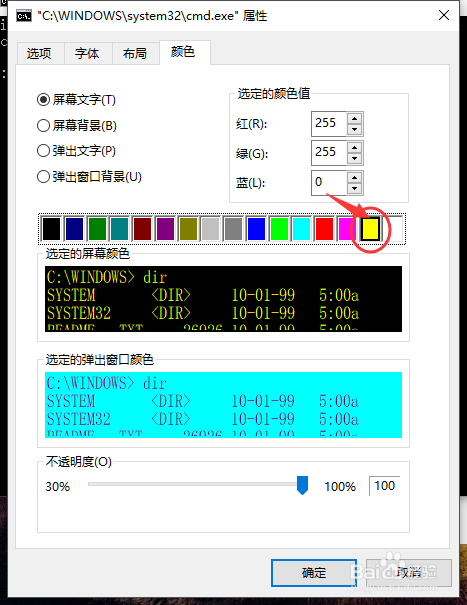
Task: Increase the 蓝(L) value with up arrow
Action: [x=354, y=177]
